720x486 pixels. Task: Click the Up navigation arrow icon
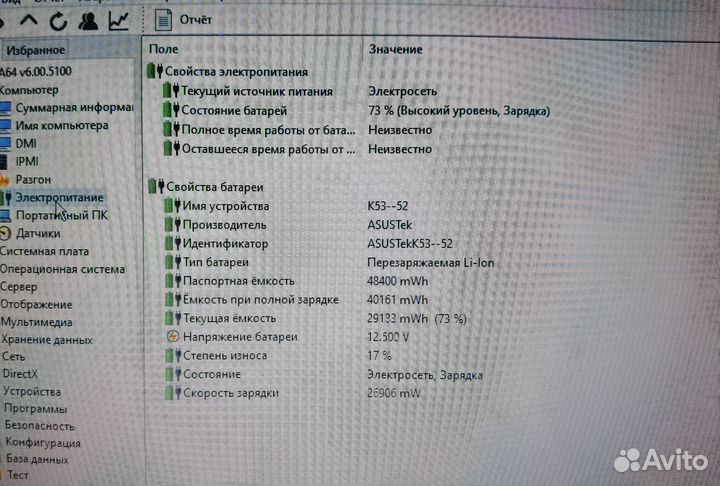pos(28,19)
